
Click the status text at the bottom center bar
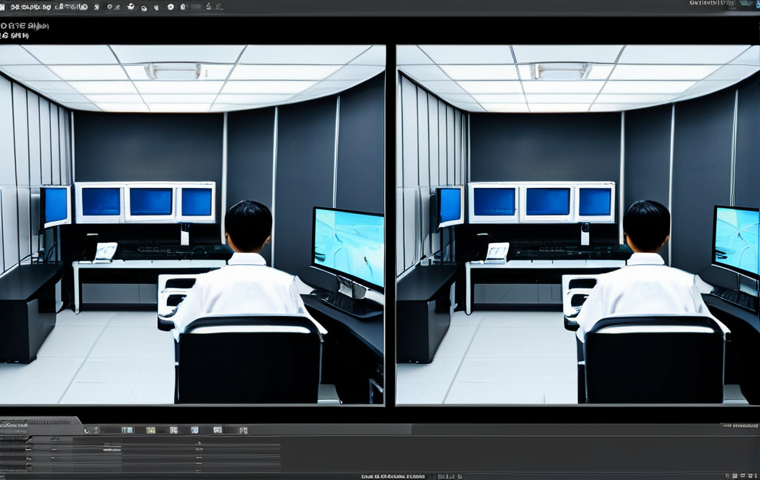[x=393, y=476]
